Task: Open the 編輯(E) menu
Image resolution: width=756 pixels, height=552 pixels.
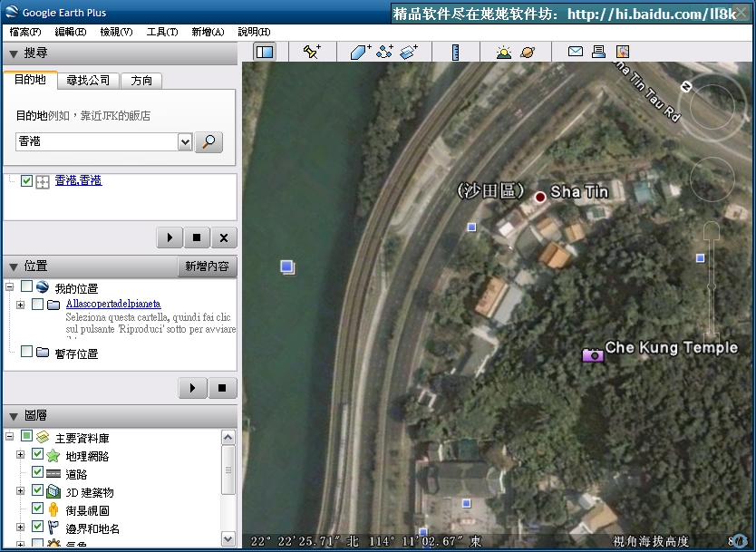Action: pos(71,32)
